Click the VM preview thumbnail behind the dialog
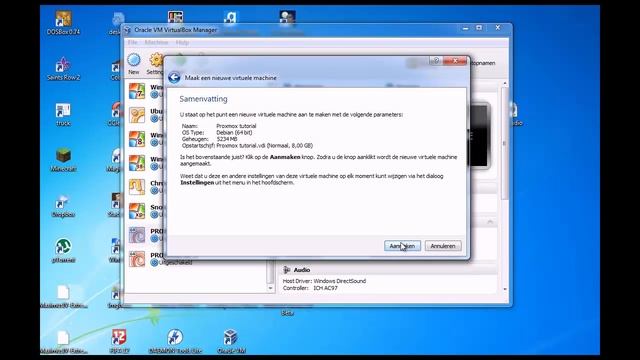The image size is (640, 360). tap(479, 136)
